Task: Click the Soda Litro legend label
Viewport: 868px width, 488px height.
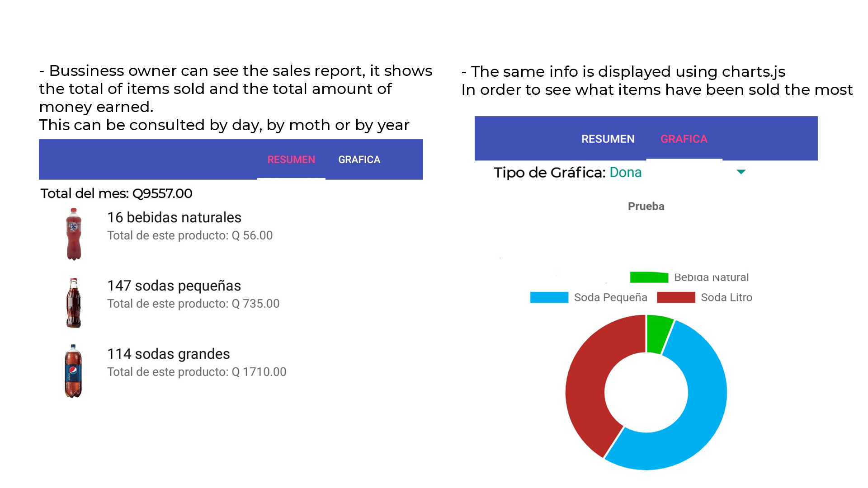Action: point(726,297)
